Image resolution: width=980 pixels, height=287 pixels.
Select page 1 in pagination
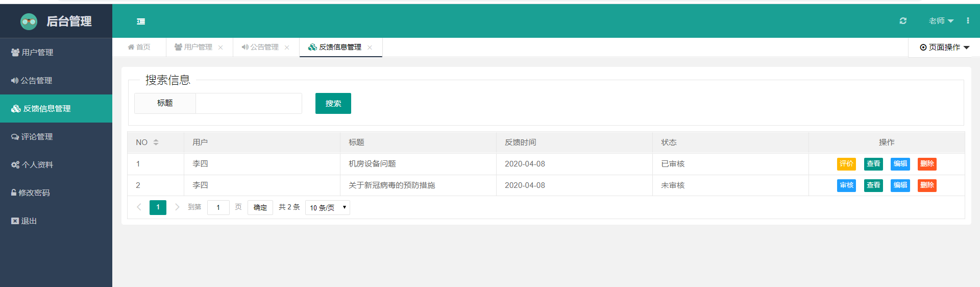[x=158, y=207]
